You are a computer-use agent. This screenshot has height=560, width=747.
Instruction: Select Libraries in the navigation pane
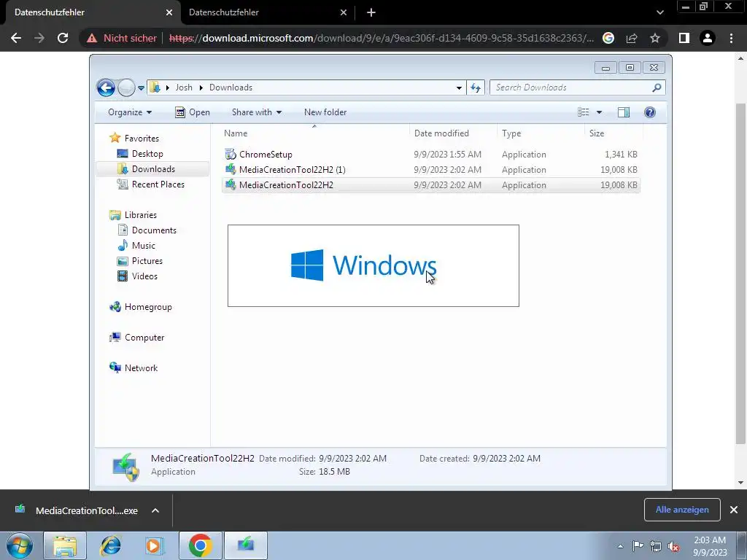point(141,215)
